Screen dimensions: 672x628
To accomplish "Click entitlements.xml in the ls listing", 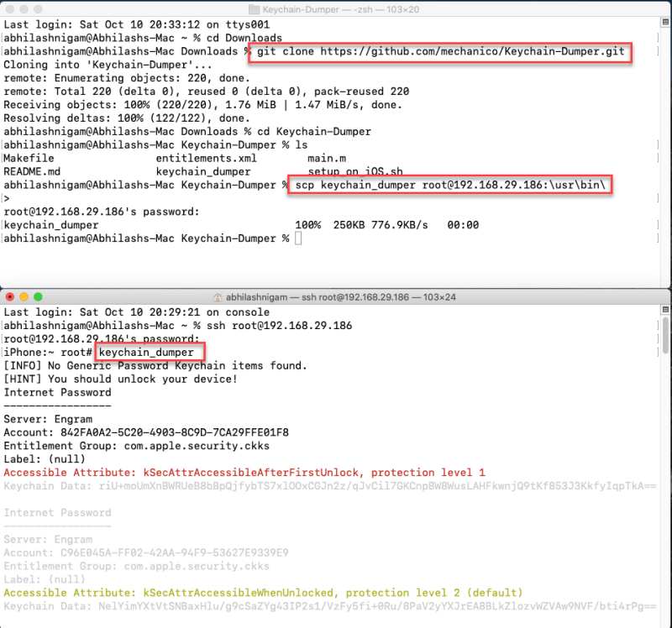I will (x=206, y=158).
